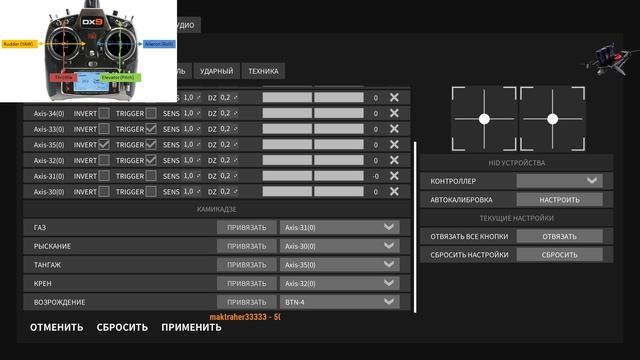Uncheck TRIGGER on Axis-33(0)
640x360 pixels.
[151, 129]
